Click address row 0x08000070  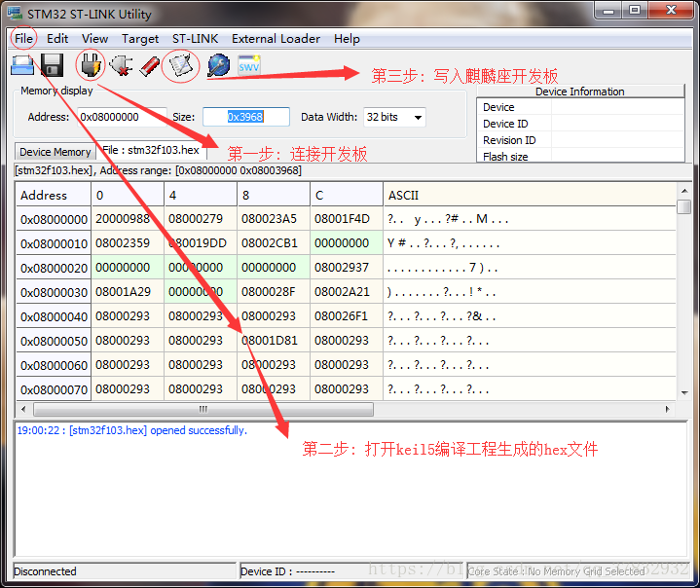click(x=54, y=389)
